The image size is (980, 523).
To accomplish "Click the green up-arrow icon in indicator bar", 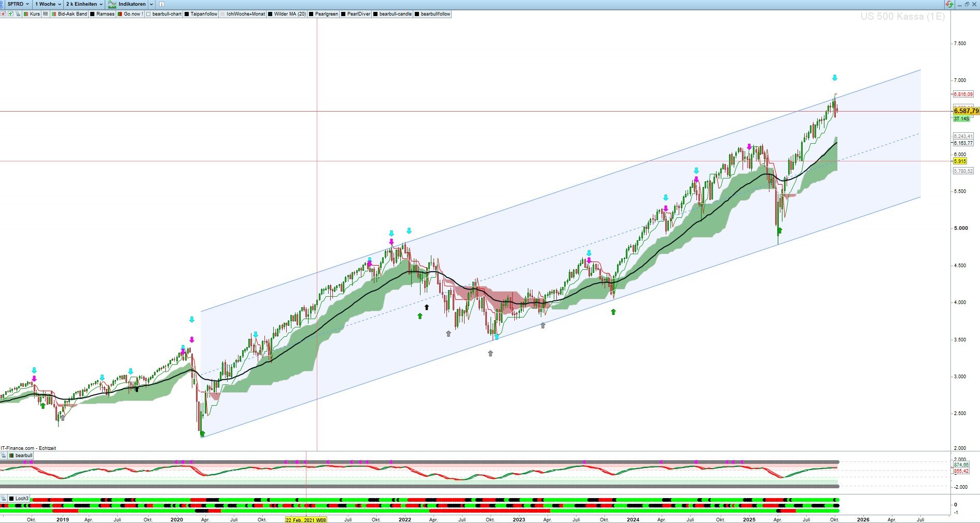I will click(x=10, y=14).
